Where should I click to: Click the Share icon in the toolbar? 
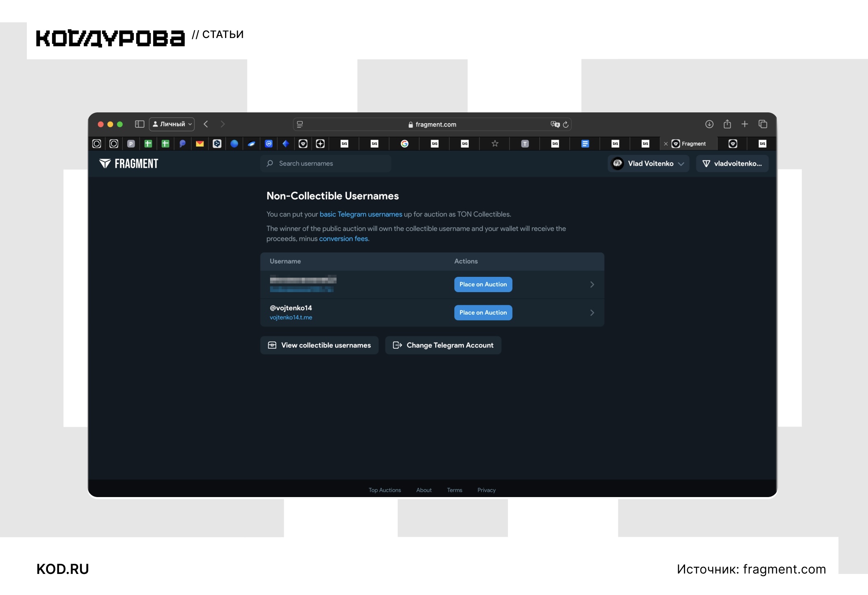click(727, 124)
